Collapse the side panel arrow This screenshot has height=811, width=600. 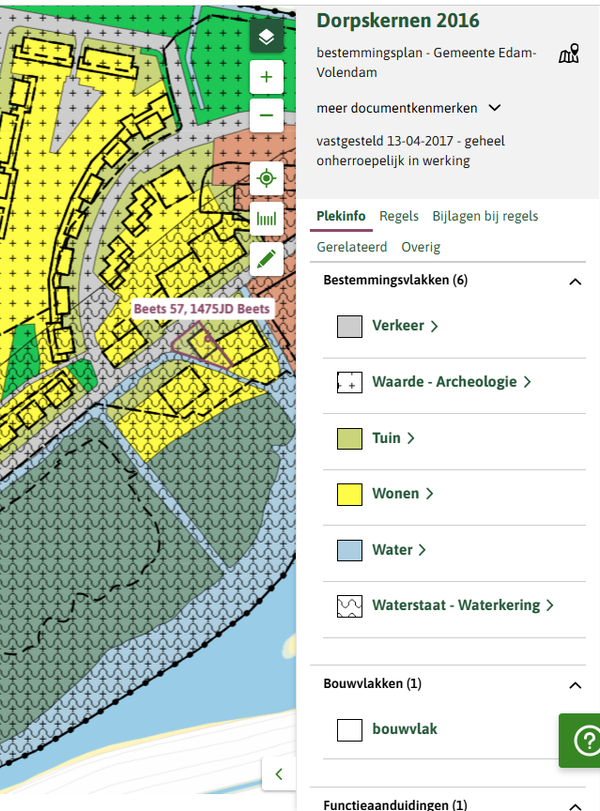pos(278,773)
